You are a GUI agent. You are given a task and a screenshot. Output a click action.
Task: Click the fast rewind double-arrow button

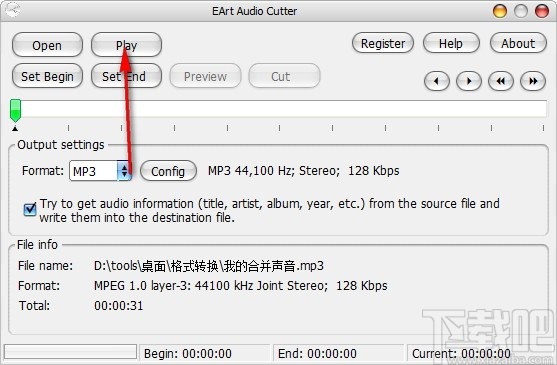tap(501, 81)
